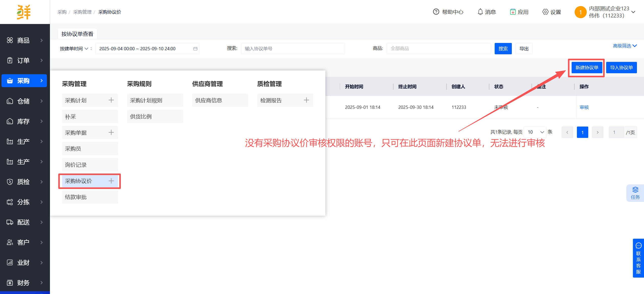Click the applications download icon
The image size is (644, 294).
coord(513,12)
